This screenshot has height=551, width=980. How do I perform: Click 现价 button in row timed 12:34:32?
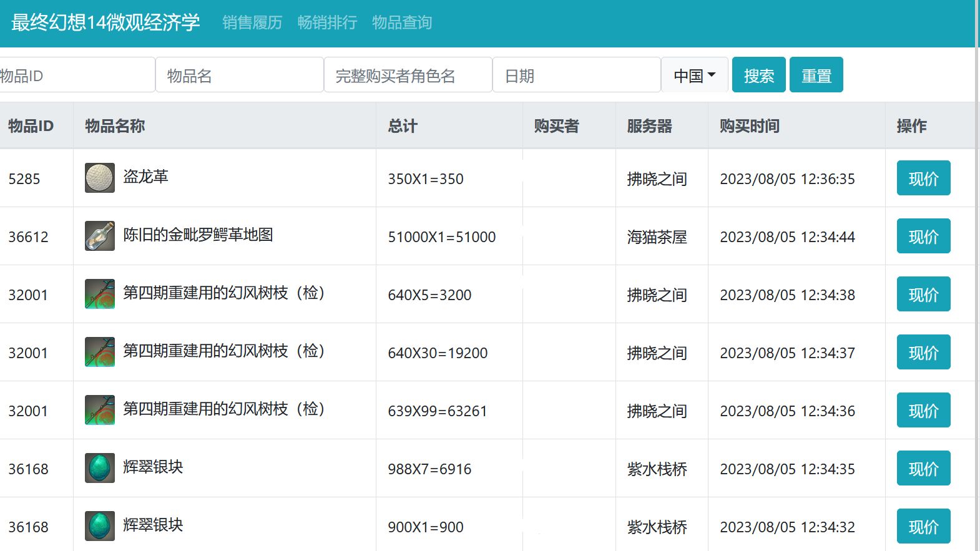click(x=924, y=526)
